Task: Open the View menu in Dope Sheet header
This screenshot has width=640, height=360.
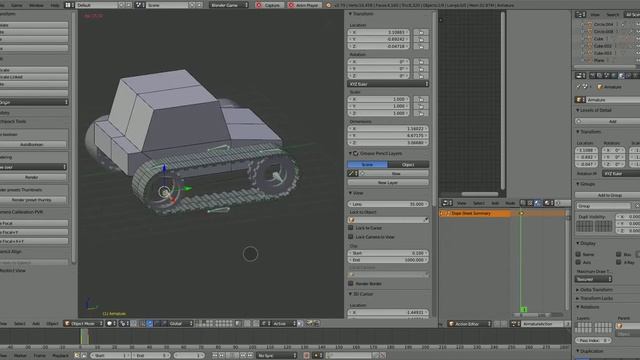Action: coord(462,203)
